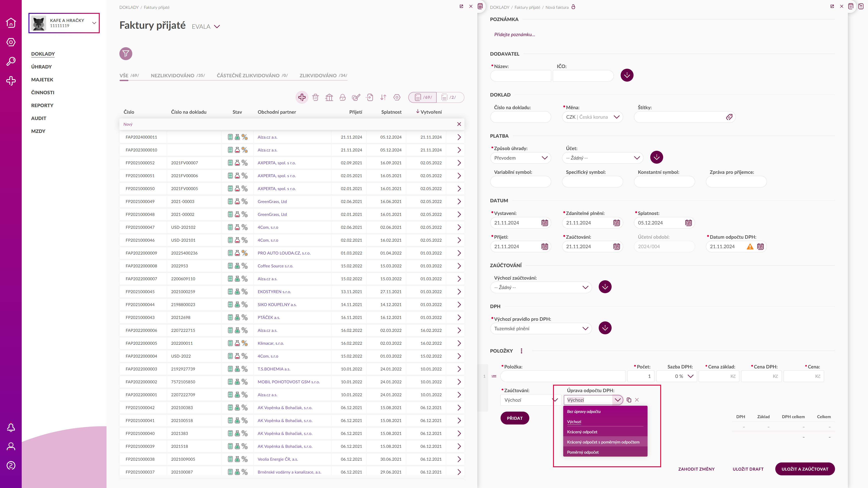Click the import document icon in the list toolbar

(370, 97)
